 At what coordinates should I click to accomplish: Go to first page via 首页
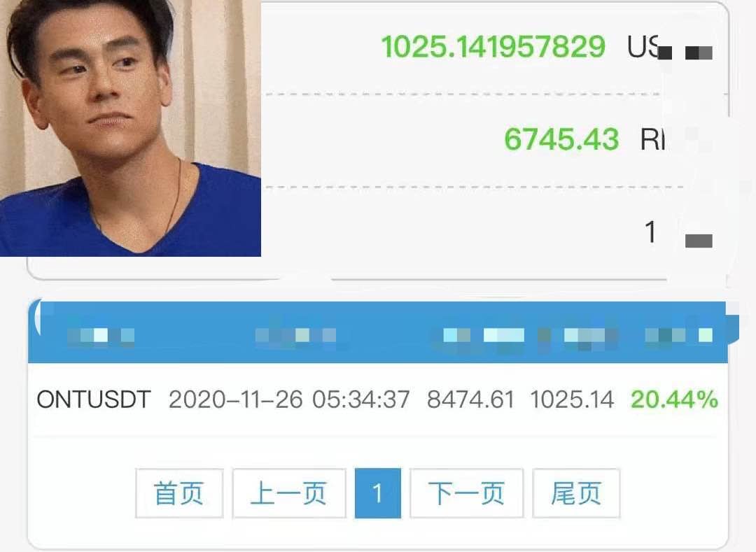pos(179,493)
